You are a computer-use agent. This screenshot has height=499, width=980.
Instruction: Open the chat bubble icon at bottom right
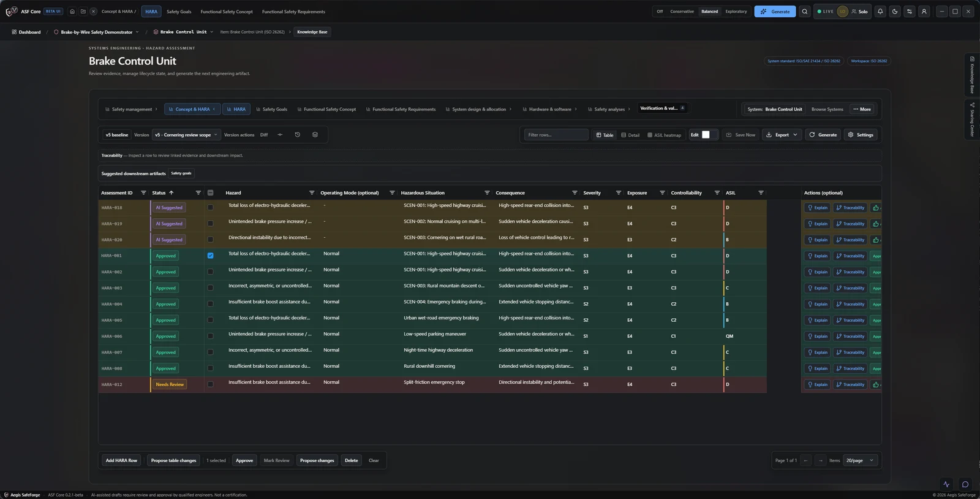(965, 484)
